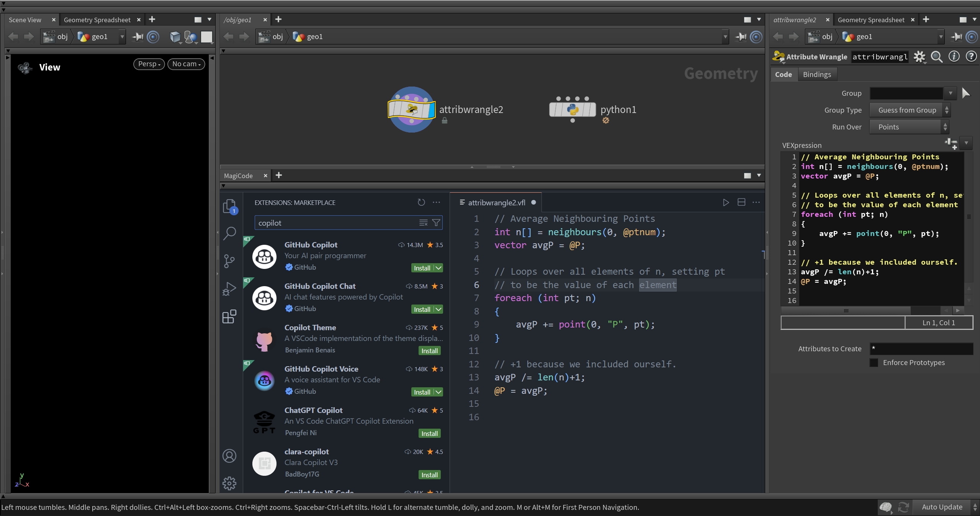
Task: Install the GitHub Copilot extension
Action: coord(422,268)
